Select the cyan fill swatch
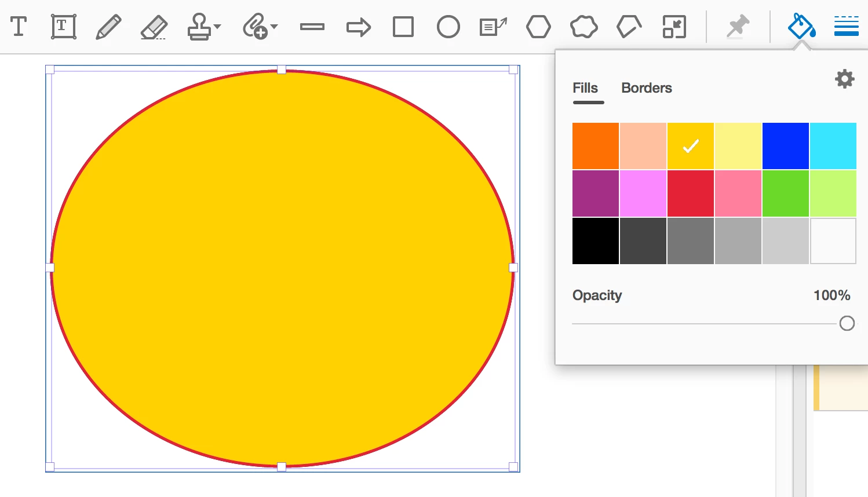Screen dimensions: 868x497 [x=833, y=146]
